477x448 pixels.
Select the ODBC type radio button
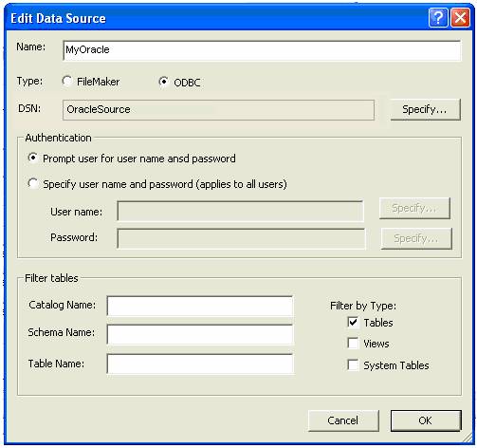pos(164,82)
